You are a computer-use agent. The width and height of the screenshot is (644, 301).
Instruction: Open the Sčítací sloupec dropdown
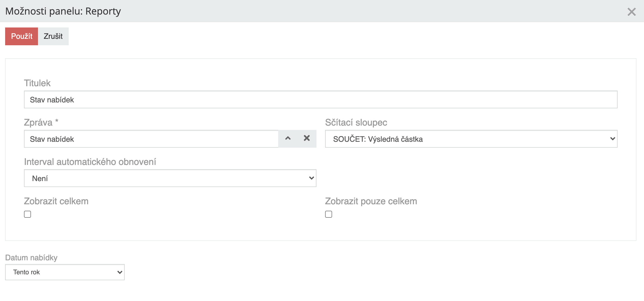(471, 139)
